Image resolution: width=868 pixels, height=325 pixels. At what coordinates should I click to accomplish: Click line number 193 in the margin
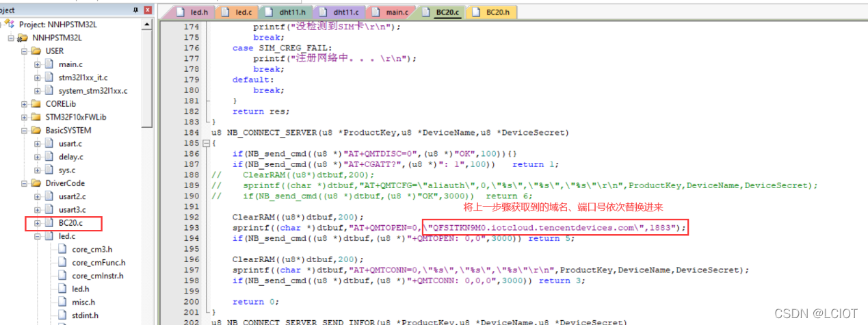pyautogui.click(x=191, y=227)
